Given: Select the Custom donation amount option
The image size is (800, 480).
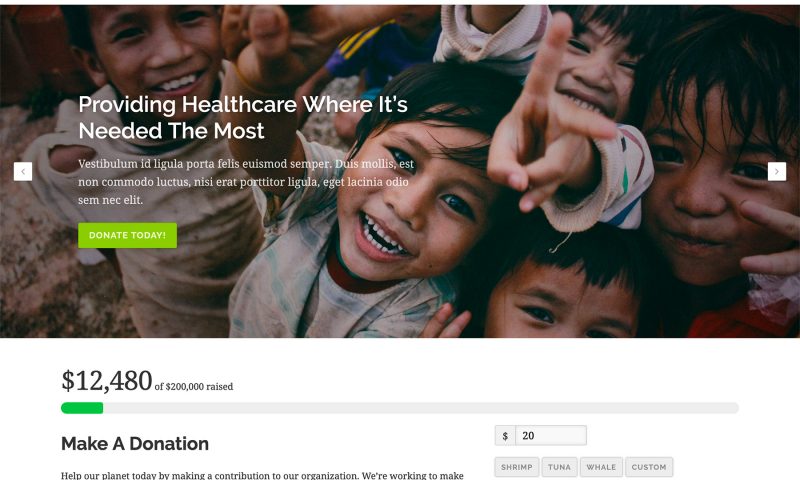Looking at the screenshot, I should coord(649,467).
